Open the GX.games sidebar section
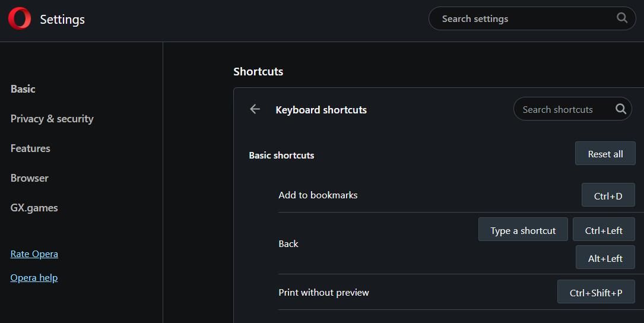Viewport: 644px width, 323px height. 34,208
